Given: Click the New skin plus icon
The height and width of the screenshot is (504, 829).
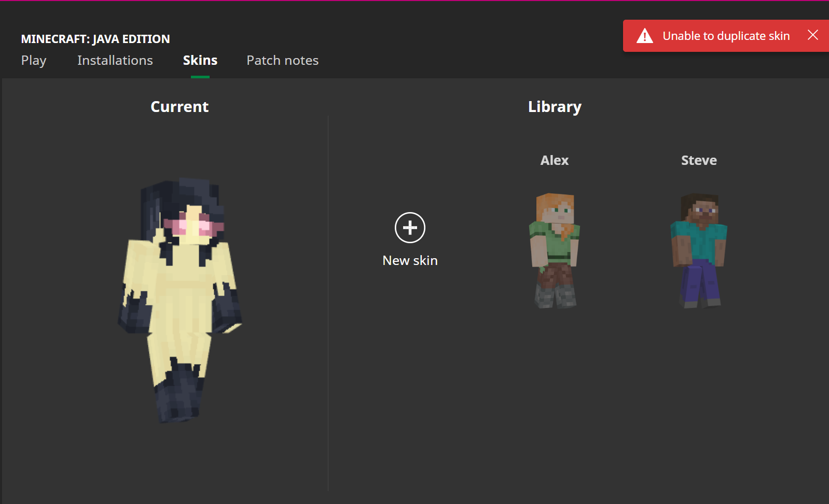Looking at the screenshot, I should tap(410, 228).
